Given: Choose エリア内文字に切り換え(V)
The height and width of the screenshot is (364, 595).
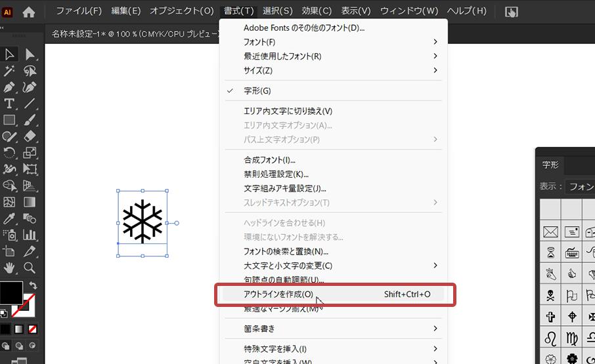Looking at the screenshot, I should click(x=333, y=111).
